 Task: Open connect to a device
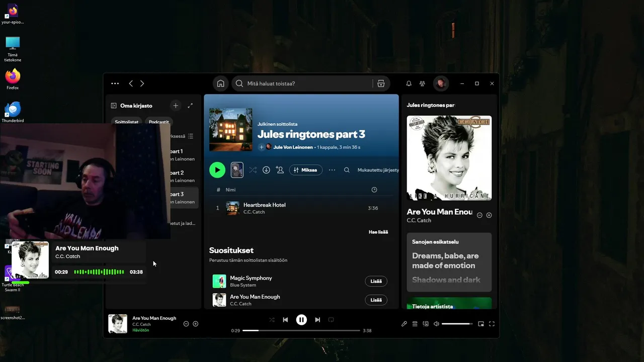click(426, 324)
